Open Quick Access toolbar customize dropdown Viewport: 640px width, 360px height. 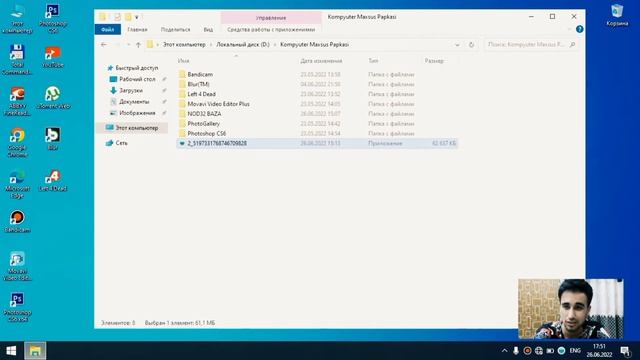point(137,17)
